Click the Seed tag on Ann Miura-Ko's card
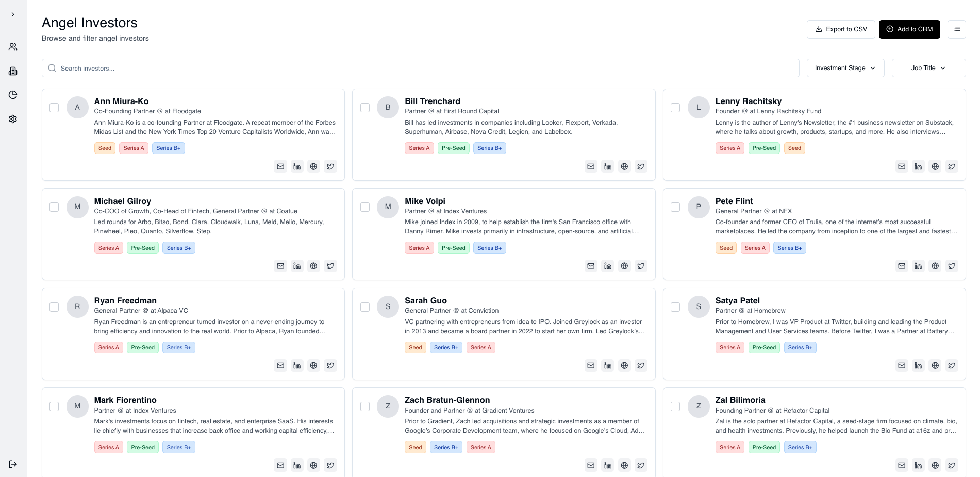The image size is (980, 477). [105, 148]
